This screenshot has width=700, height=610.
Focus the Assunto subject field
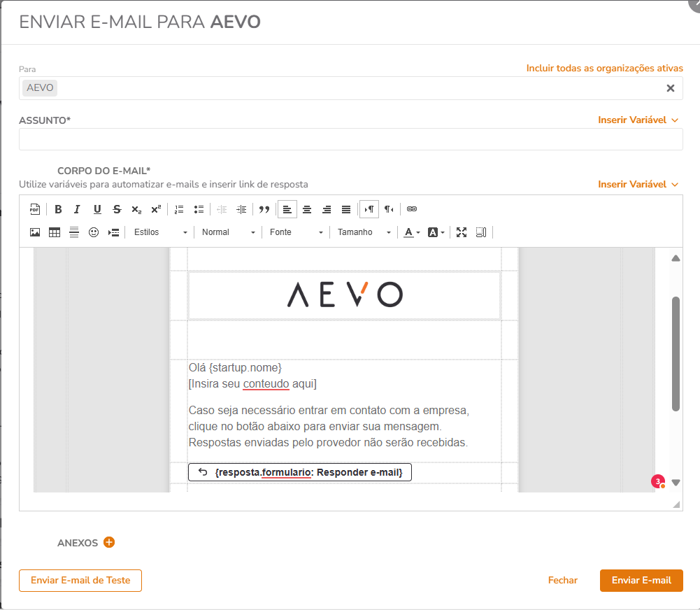pos(351,139)
